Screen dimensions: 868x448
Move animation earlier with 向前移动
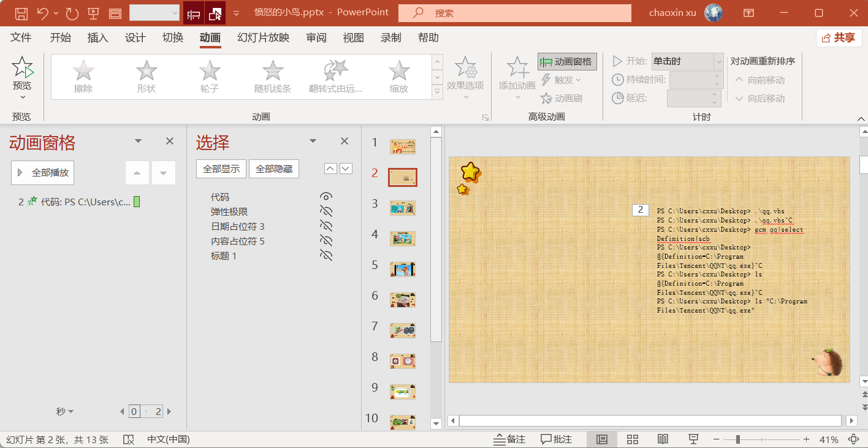click(x=759, y=80)
